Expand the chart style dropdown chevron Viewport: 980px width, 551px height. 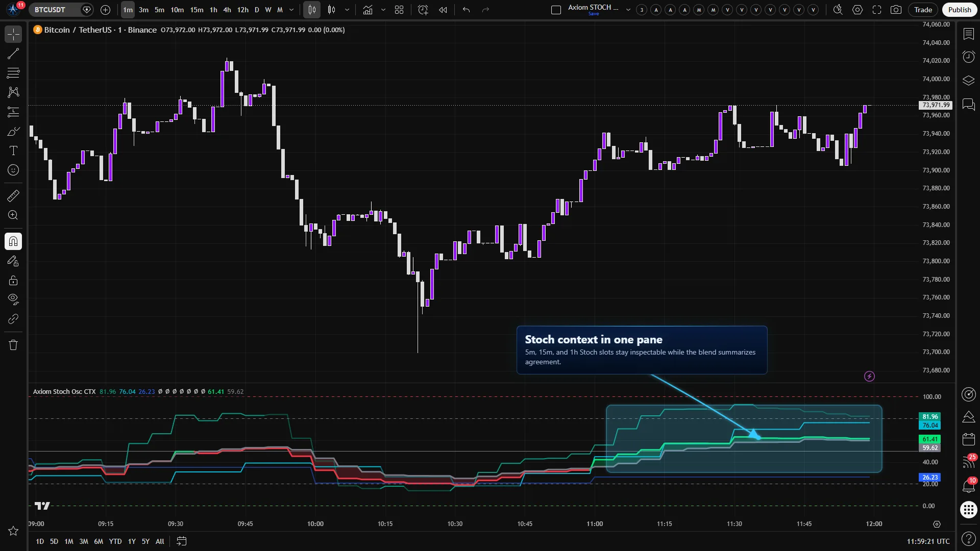tap(347, 10)
